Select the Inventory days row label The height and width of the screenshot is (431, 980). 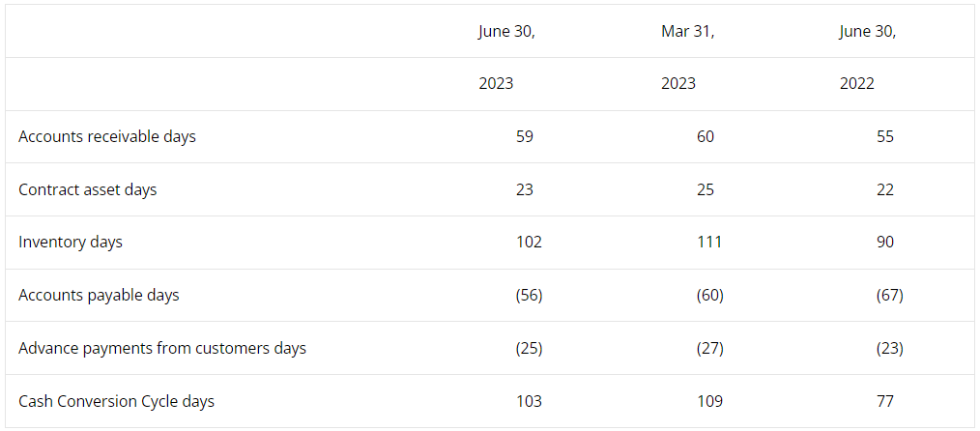71,243
